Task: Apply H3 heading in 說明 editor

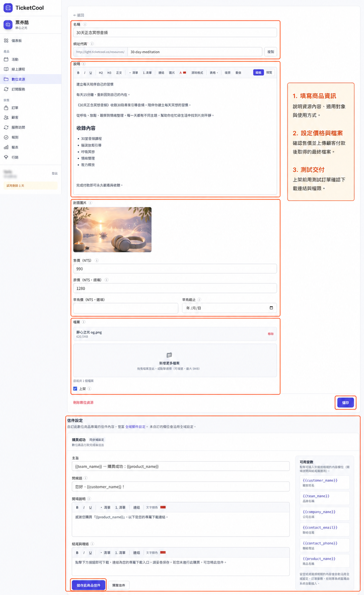Action: pos(109,73)
